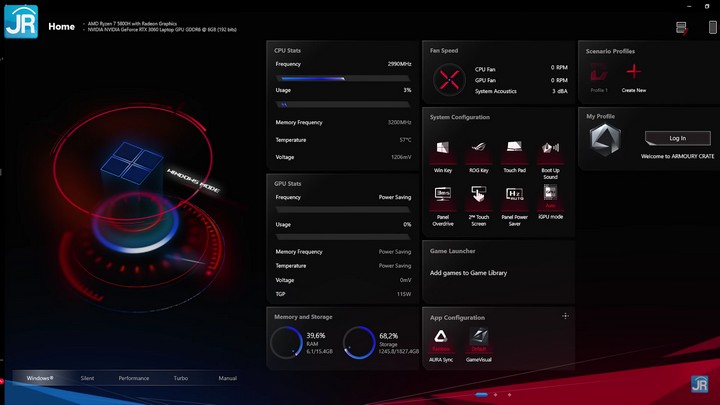Image resolution: width=720 pixels, height=405 pixels.
Task: Switch the iGPU mode setting
Action: tap(550, 192)
